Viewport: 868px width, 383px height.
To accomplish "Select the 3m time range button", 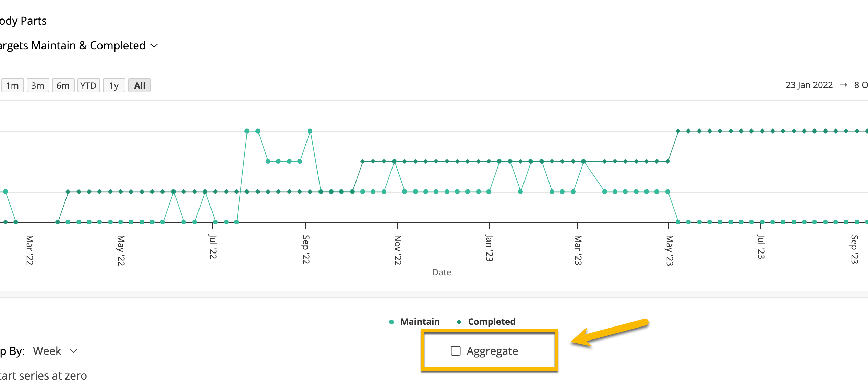I will [38, 85].
